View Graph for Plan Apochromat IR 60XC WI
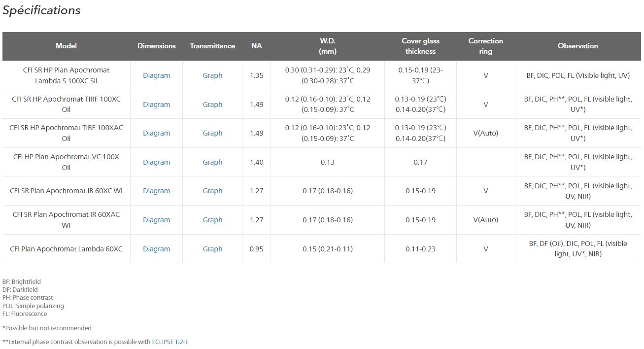The height and width of the screenshot is (349, 644). [x=212, y=191]
